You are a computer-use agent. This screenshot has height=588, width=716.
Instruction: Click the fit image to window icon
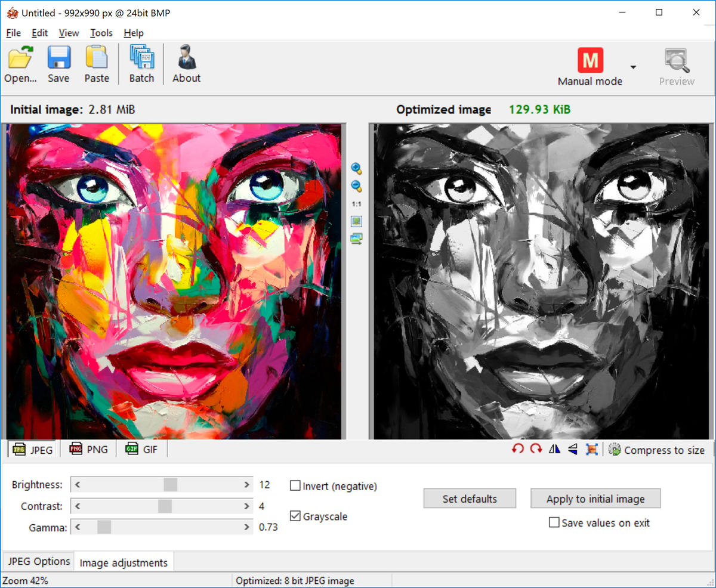click(x=356, y=221)
